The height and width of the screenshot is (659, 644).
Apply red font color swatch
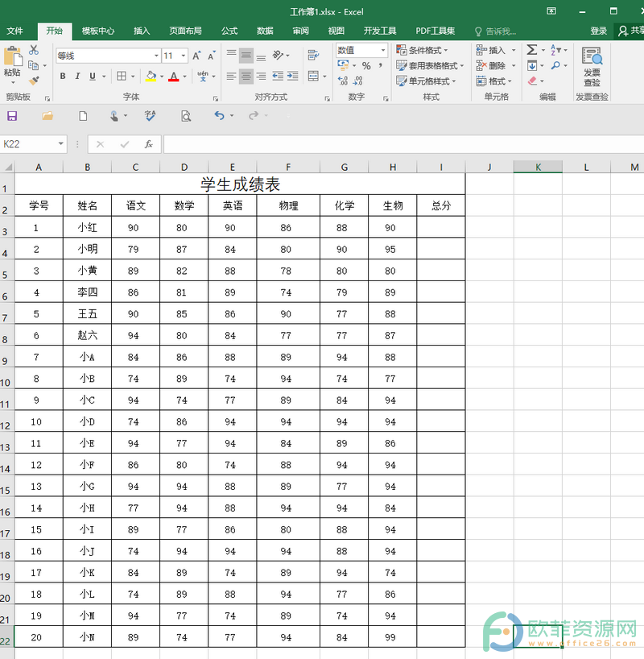174,77
